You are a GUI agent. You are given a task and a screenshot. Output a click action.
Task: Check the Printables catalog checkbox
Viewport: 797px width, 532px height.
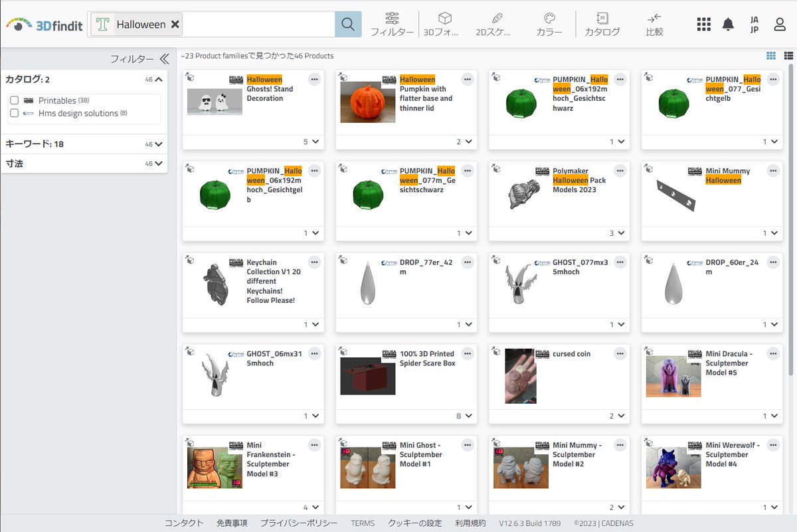tap(15, 101)
